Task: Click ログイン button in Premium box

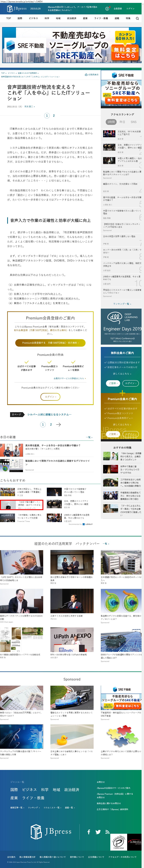Action: (50, 397)
